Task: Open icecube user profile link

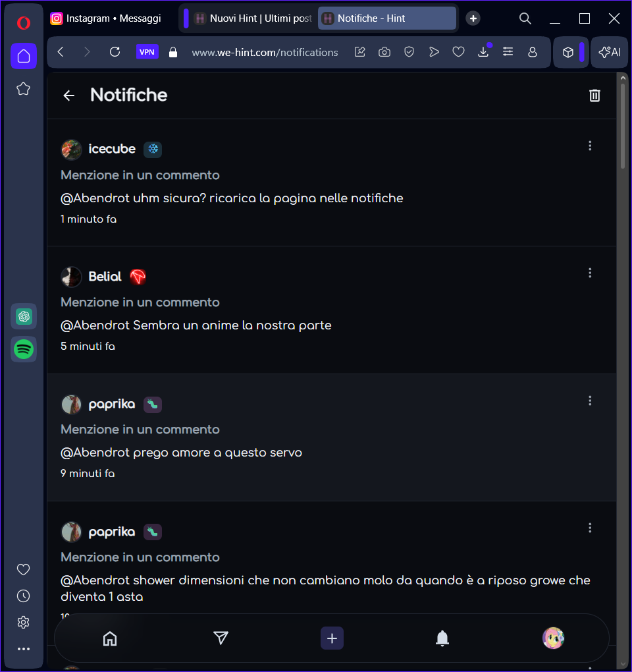Action: pyautogui.click(x=112, y=149)
